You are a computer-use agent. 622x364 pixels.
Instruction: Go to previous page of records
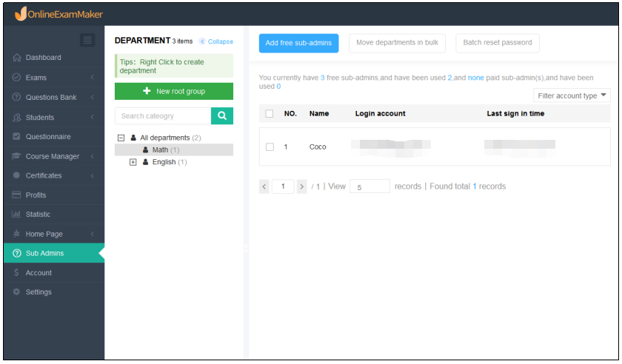[x=264, y=186]
